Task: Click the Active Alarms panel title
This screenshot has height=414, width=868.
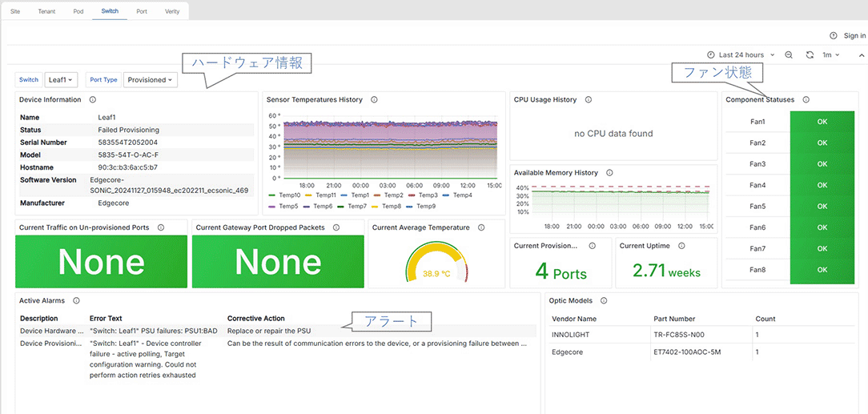Action: coord(42,300)
